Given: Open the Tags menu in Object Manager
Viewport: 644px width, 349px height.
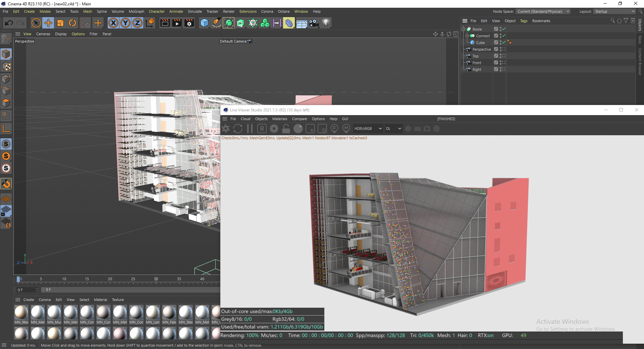Looking at the screenshot, I should pos(523,21).
